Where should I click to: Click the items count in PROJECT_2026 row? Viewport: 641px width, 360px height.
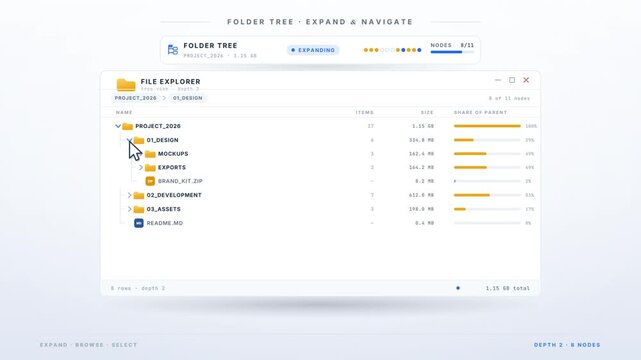click(x=371, y=126)
